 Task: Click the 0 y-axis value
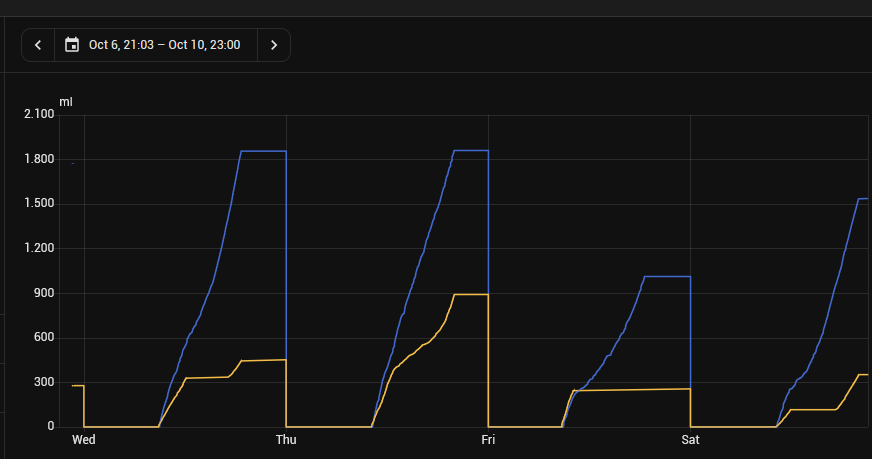[x=51, y=426]
